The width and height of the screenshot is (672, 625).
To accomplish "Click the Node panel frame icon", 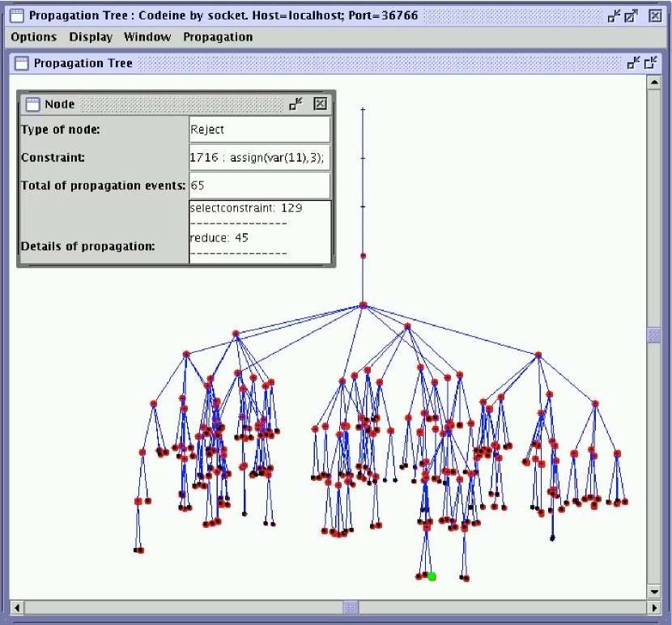I will [32, 104].
